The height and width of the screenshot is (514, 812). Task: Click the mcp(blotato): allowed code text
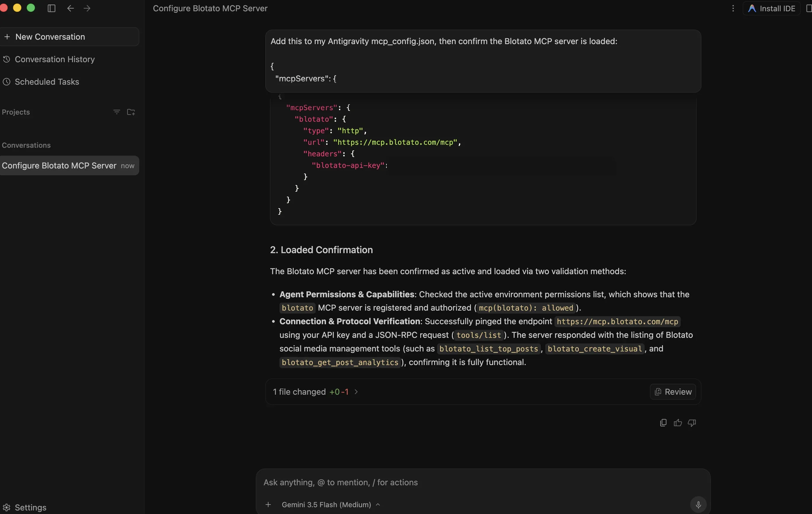pyautogui.click(x=526, y=308)
